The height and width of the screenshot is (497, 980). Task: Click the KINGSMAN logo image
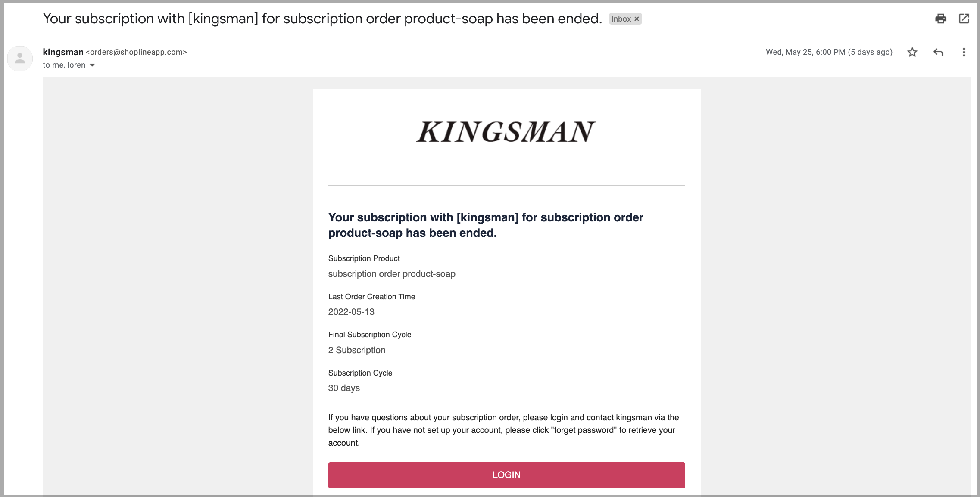pyautogui.click(x=506, y=132)
